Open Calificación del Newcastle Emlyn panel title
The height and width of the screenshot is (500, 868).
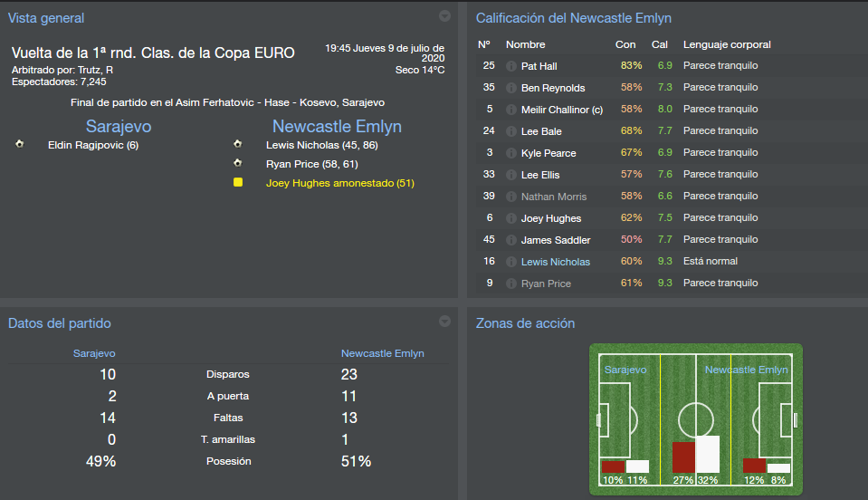coord(573,18)
